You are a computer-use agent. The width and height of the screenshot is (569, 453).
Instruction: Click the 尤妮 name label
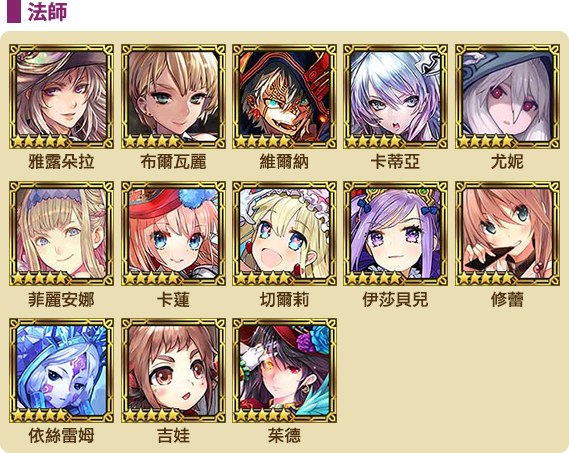(507, 162)
